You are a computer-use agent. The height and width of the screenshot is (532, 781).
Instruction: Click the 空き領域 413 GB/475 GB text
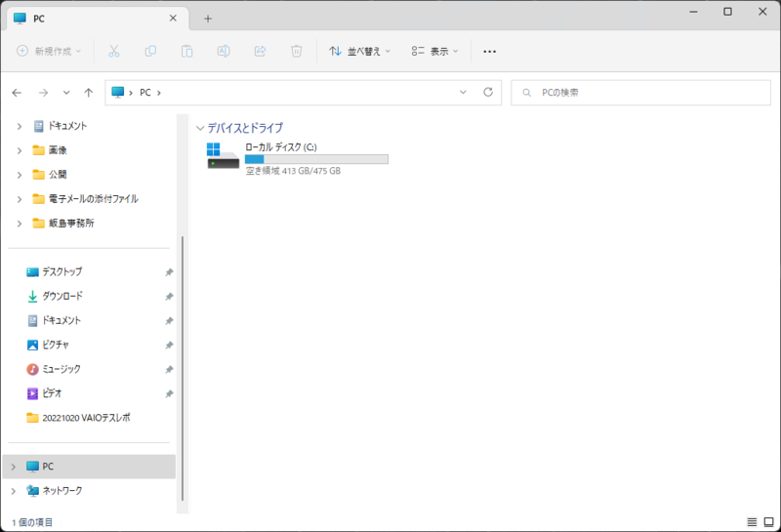[x=294, y=171]
